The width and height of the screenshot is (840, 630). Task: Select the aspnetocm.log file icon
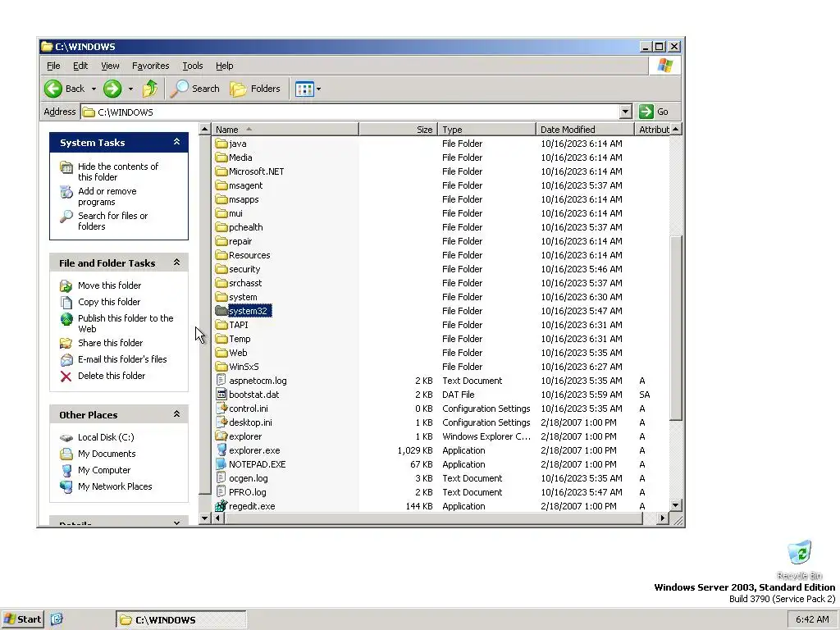click(x=221, y=381)
